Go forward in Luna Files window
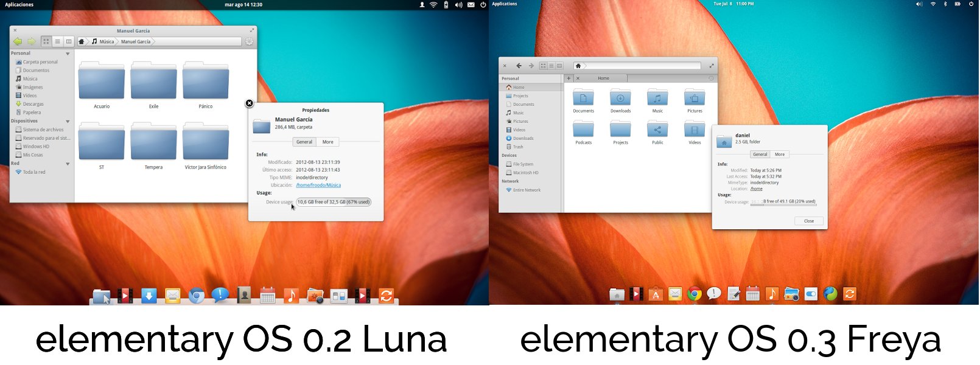This screenshot has height=365, width=980. pyautogui.click(x=32, y=41)
